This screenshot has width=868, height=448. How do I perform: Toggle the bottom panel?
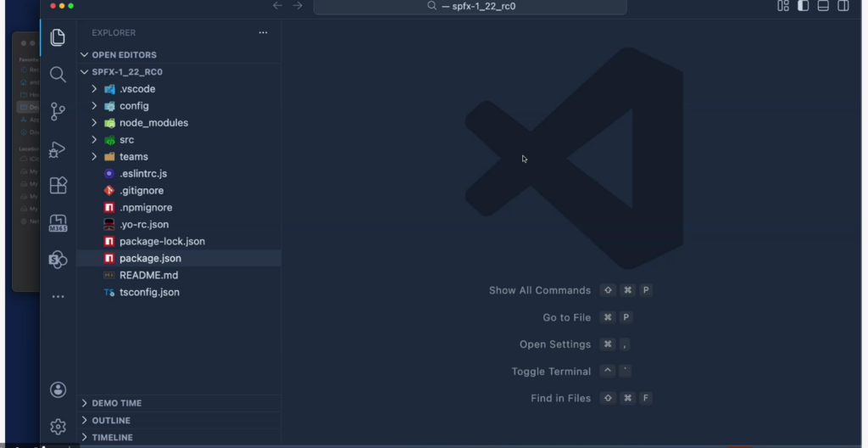(x=823, y=6)
